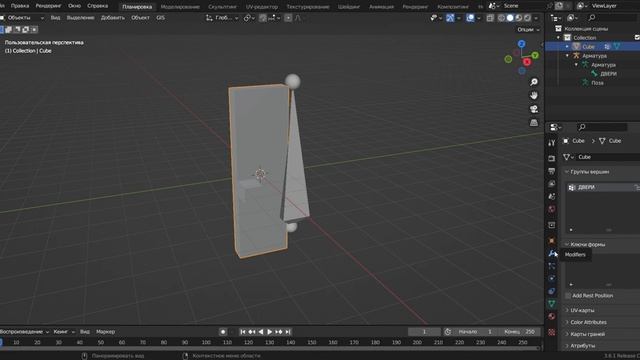Toggle X-ray display in viewport header

(x=490, y=18)
